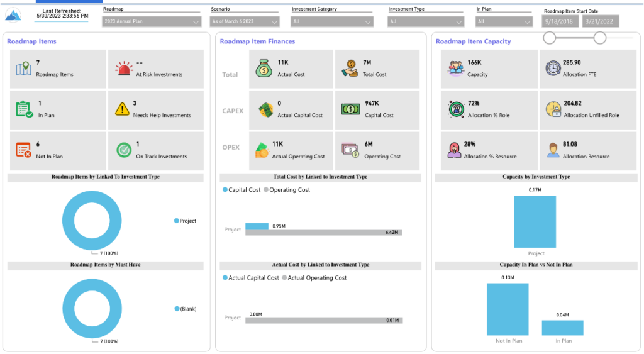644x354 pixels.
Task: Click the start date field 9/18/2018
Action: [560, 21]
